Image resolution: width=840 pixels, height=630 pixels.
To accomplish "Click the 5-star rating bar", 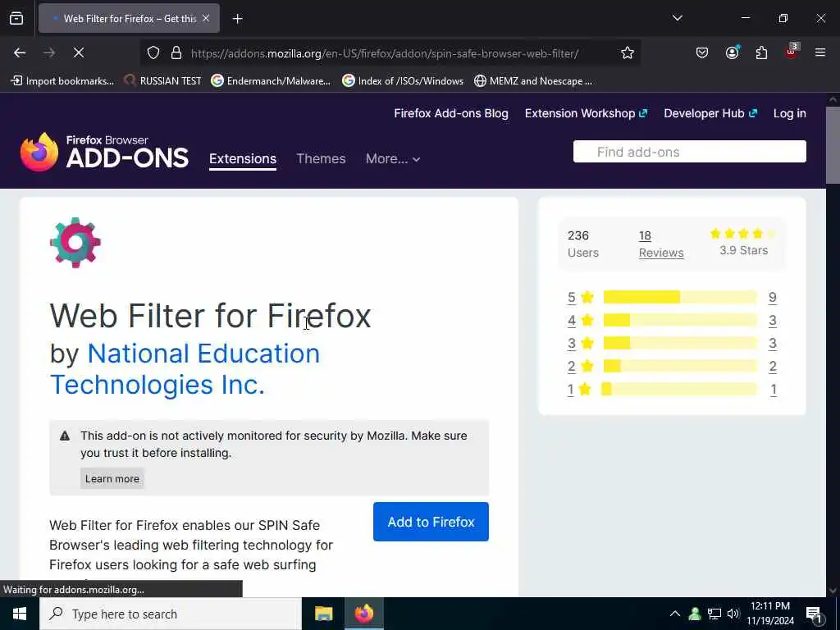I will 680,297.
